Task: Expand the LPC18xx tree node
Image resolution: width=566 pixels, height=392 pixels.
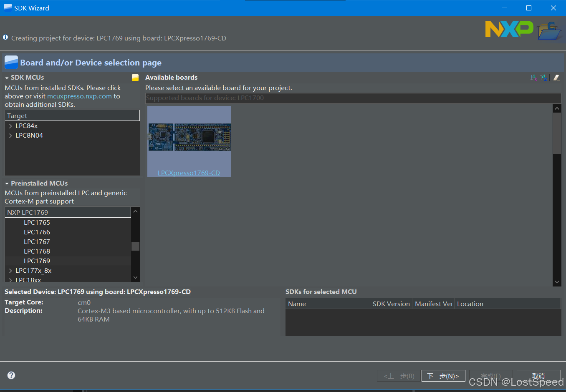Action: (x=10, y=280)
